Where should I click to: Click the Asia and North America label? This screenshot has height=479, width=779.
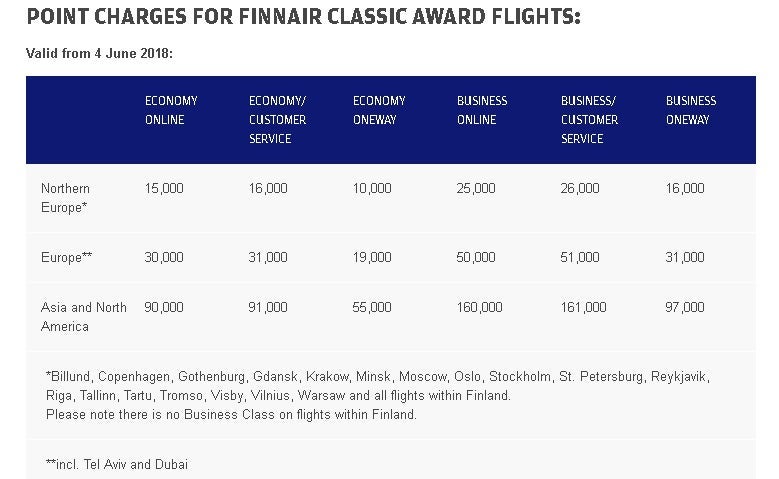83,317
